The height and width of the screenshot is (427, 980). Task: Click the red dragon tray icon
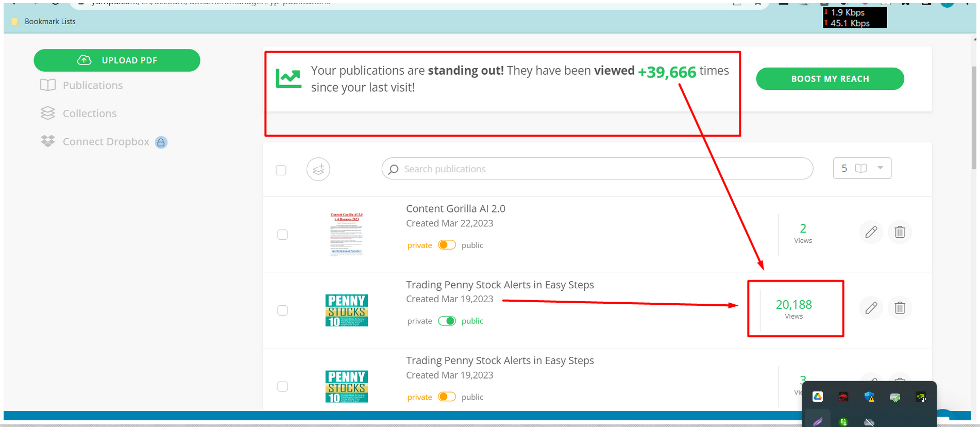(843, 397)
